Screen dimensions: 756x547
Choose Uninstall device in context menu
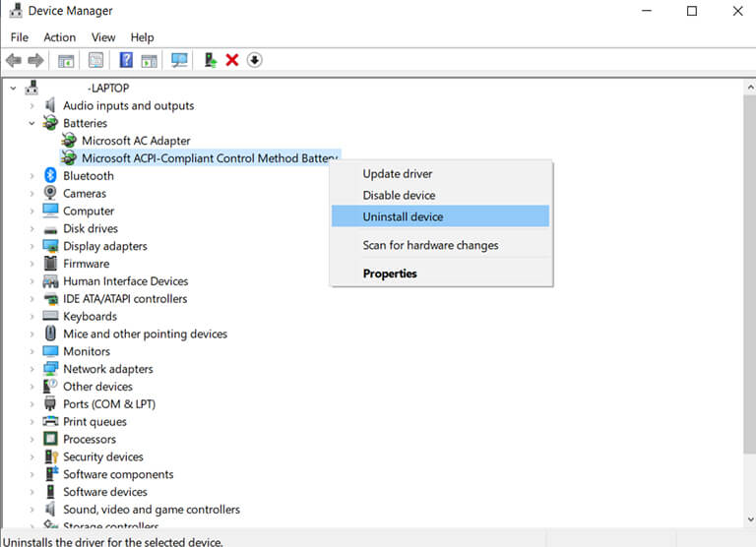pos(440,216)
